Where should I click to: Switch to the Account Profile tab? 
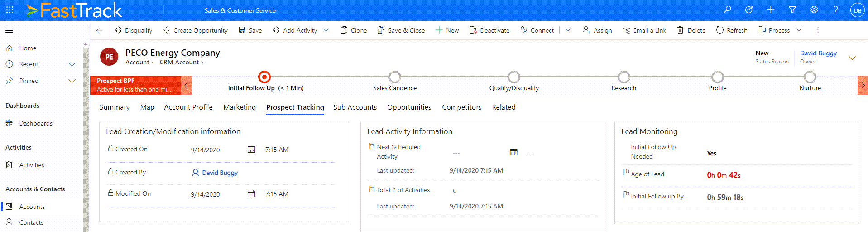pos(188,107)
